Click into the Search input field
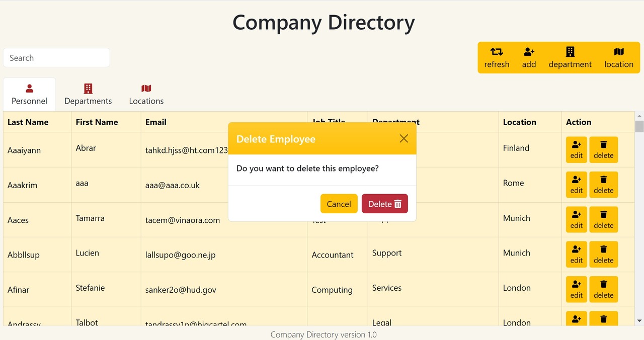Image resolution: width=644 pixels, height=340 pixels. tap(56, 58)
